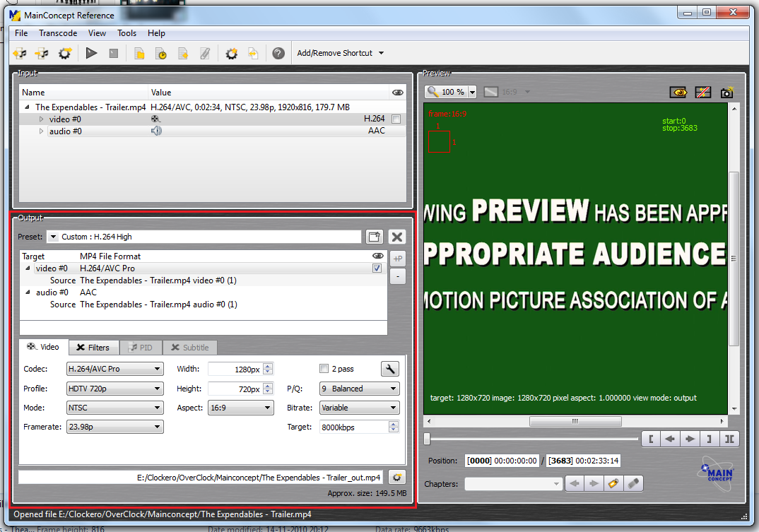This screenshot has width=759, height=532.
Task: Start transcoding with the Play icon
Action: [91, 53]
